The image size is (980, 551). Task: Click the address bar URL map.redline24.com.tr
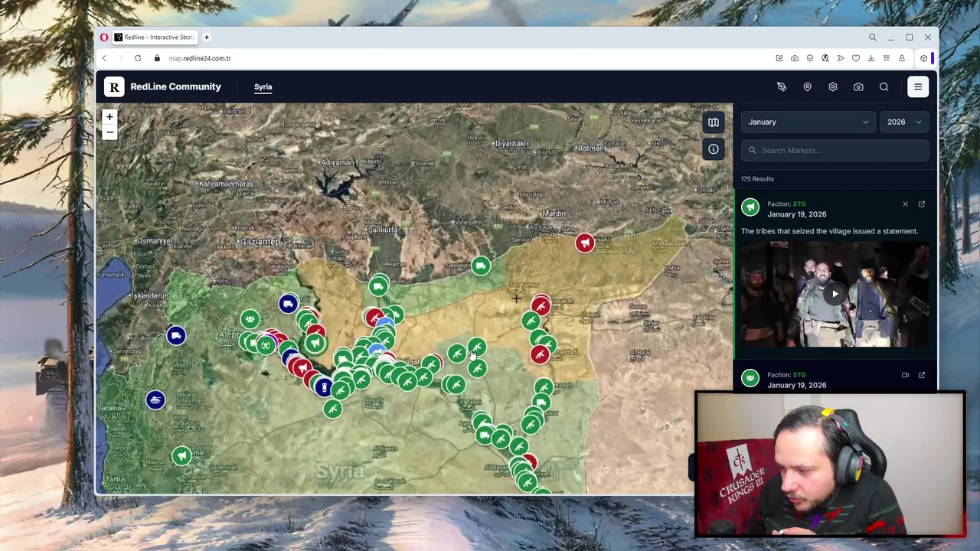[200, 58]
